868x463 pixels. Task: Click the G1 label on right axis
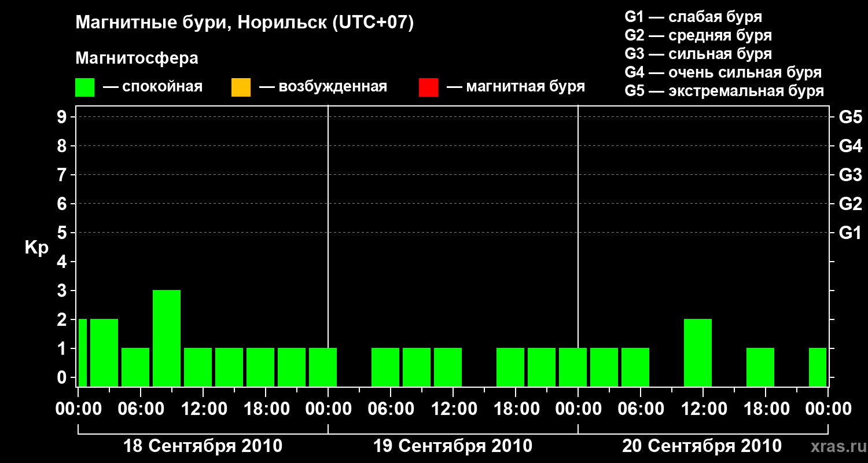click(851, 233)
